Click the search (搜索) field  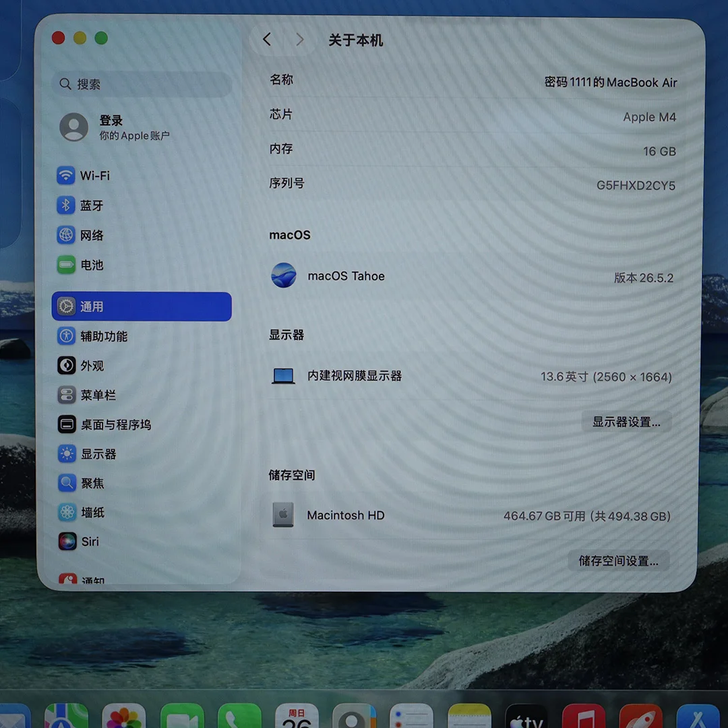(142, 84)
